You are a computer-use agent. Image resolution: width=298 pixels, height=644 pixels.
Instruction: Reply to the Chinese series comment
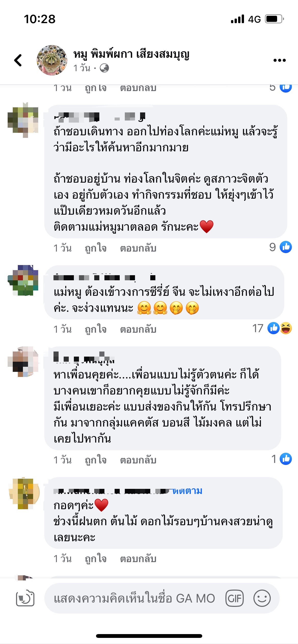(138, 329)
